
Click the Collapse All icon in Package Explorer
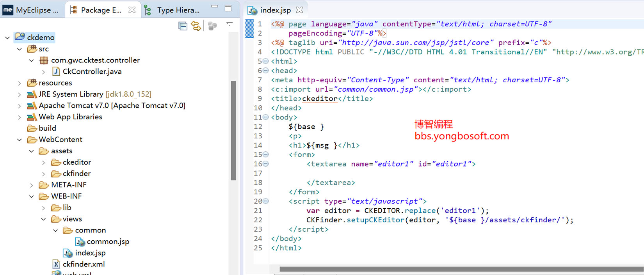click(183, 26)
